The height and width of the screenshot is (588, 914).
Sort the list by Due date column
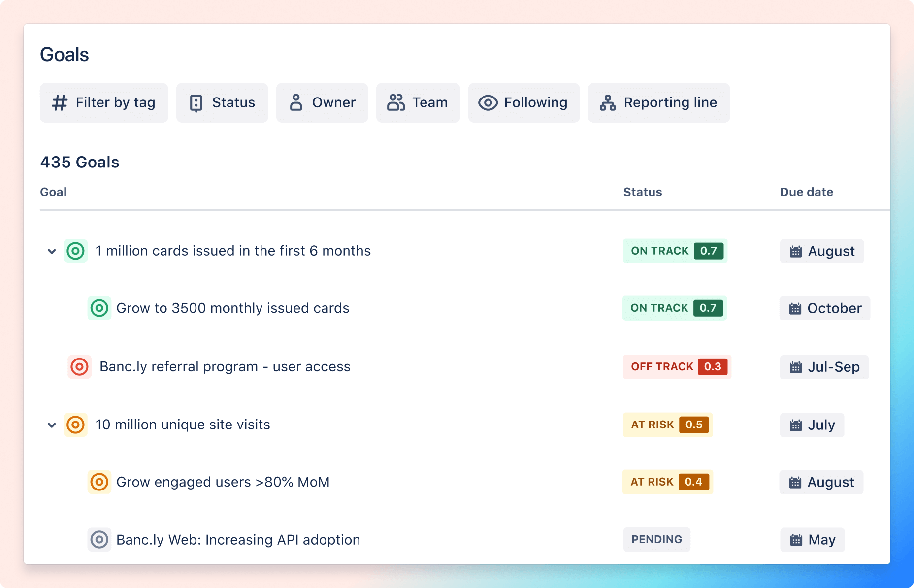806,192
